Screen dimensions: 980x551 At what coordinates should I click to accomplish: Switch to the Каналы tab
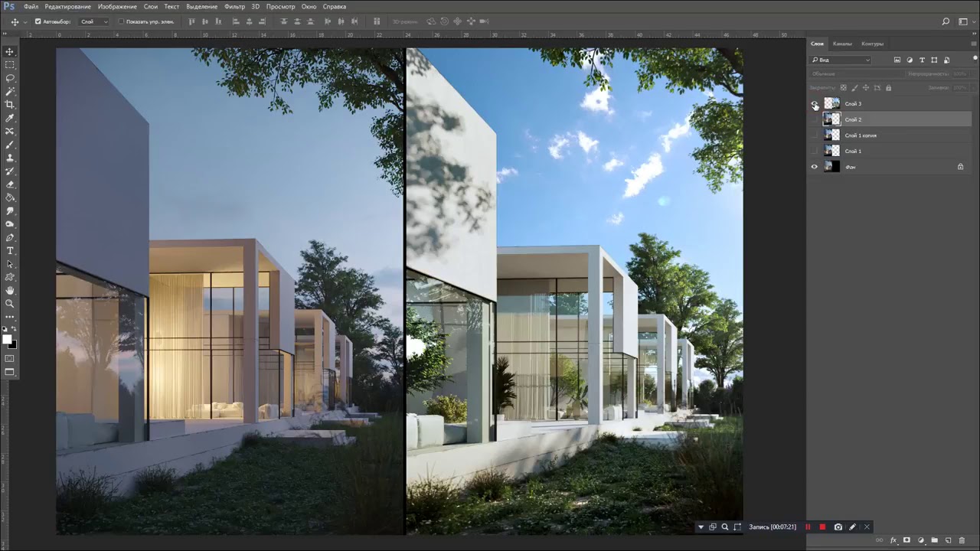point(842,44)
